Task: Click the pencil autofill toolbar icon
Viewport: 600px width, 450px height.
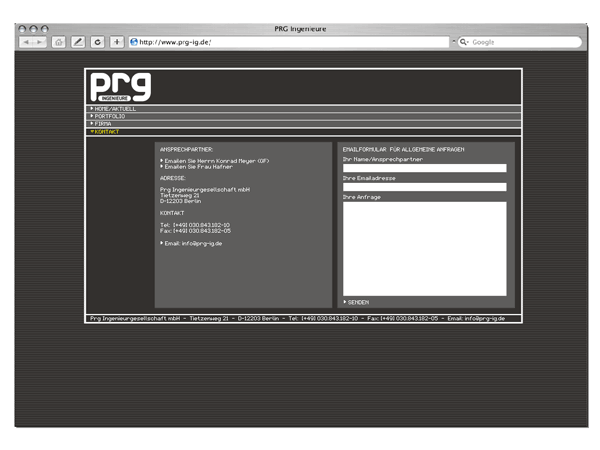Action: pyautogui.click(x=78, y=42)
